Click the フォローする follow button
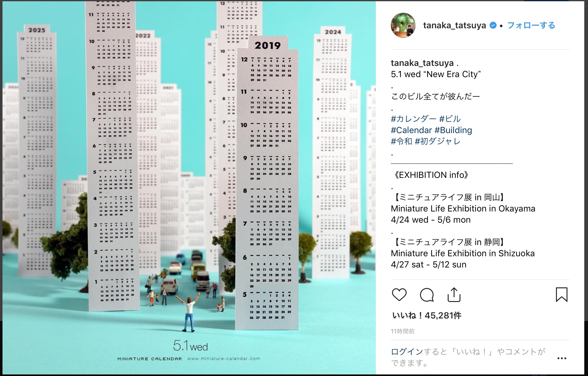The image size is (588, 376). coord(531,25)
